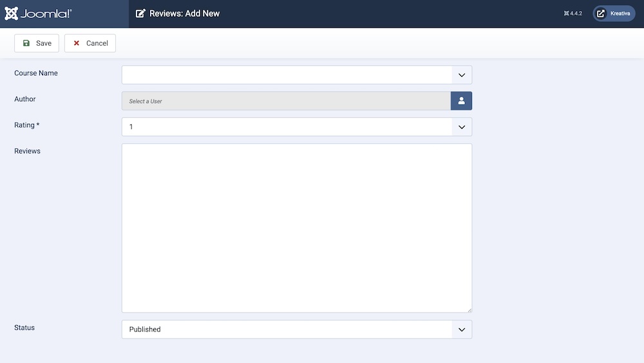Click the 'Course Name' field label
The height and width of the screenshot is (363, 644).
pos(36,74)
